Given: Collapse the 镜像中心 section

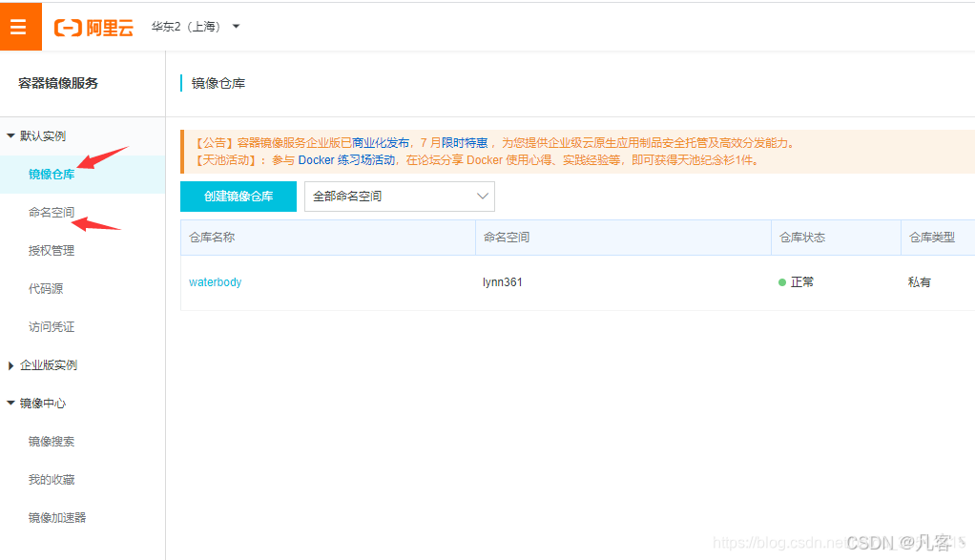Looking at the screenshot, I should (42, 403).
